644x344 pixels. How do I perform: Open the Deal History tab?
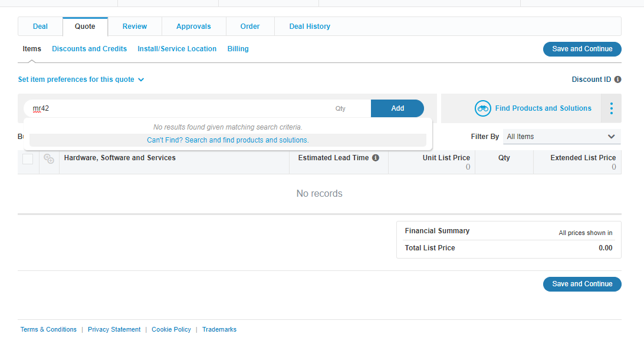310,26
